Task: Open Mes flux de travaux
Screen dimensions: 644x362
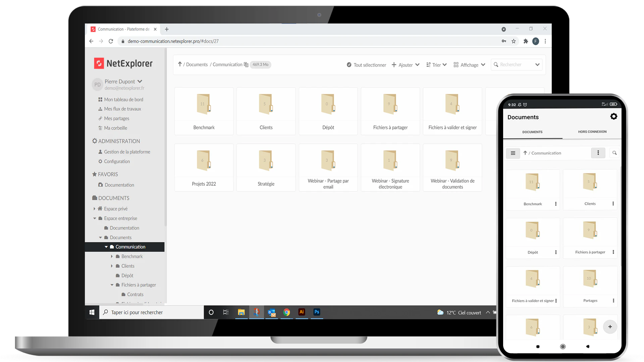Action: (120, 109)
